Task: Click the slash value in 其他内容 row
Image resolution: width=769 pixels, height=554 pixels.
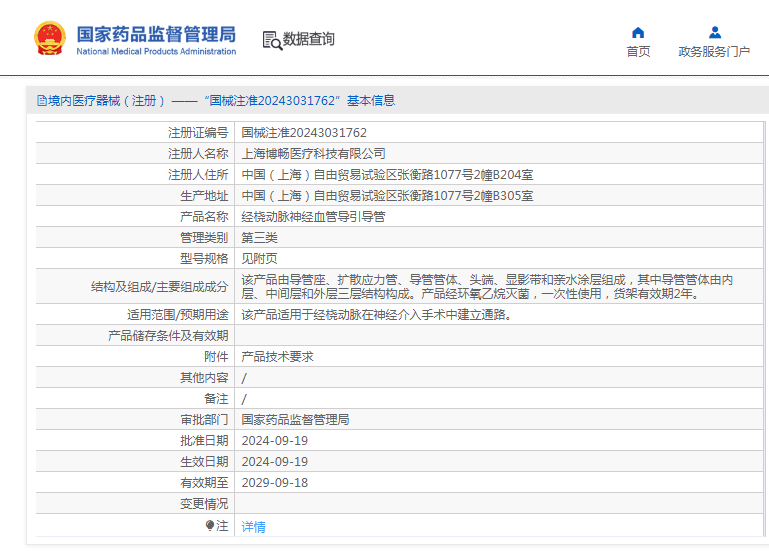Action: click(x=244, y=378)
